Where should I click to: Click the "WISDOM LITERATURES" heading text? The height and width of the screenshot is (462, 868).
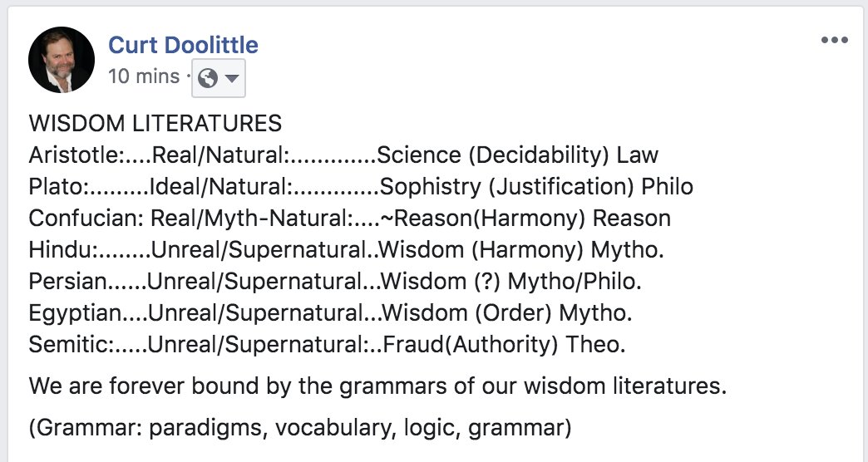coord(155,125)
